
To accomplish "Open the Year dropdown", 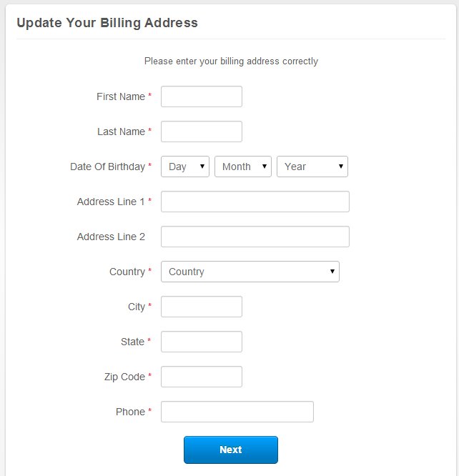I will [312, 167].
